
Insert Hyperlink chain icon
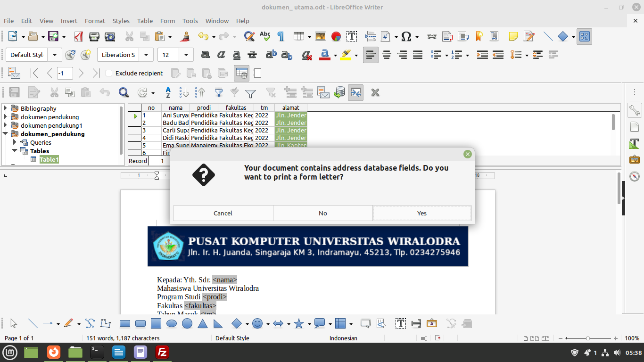(431, 36)
